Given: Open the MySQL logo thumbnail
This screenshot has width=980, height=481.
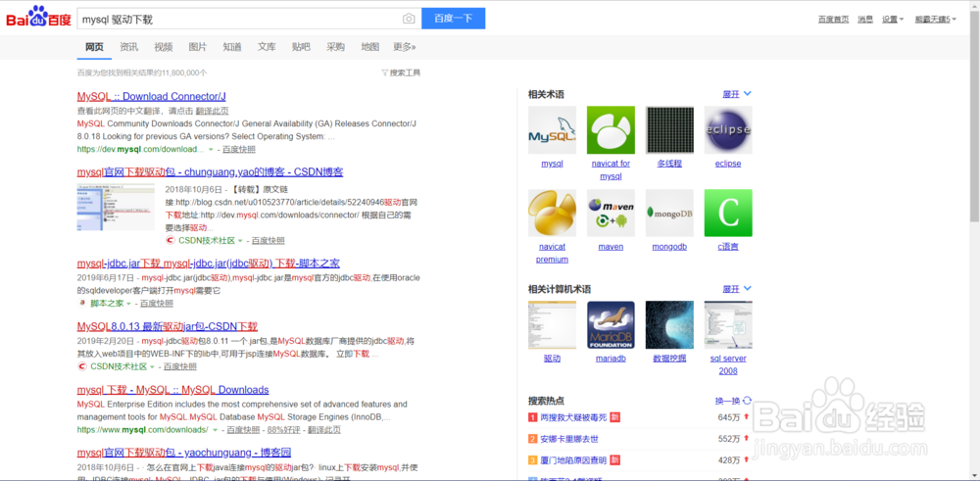Looking at the screenshot, I should [552, 130].
